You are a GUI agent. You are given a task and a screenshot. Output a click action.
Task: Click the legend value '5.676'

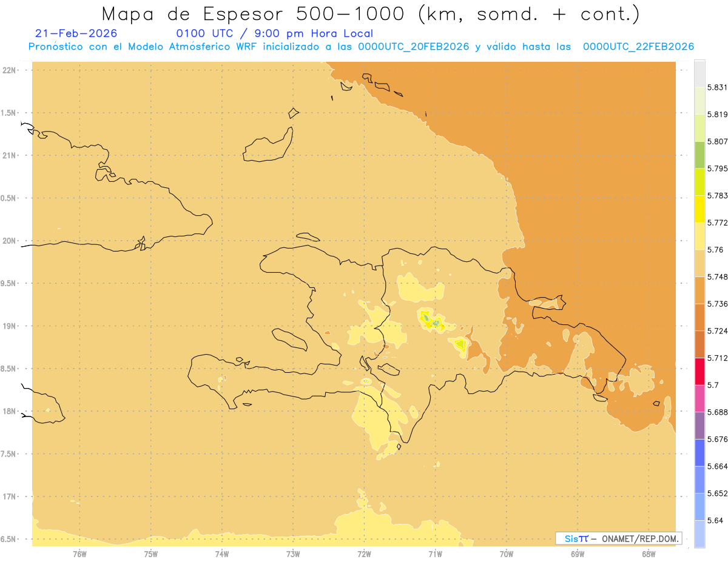717,440
